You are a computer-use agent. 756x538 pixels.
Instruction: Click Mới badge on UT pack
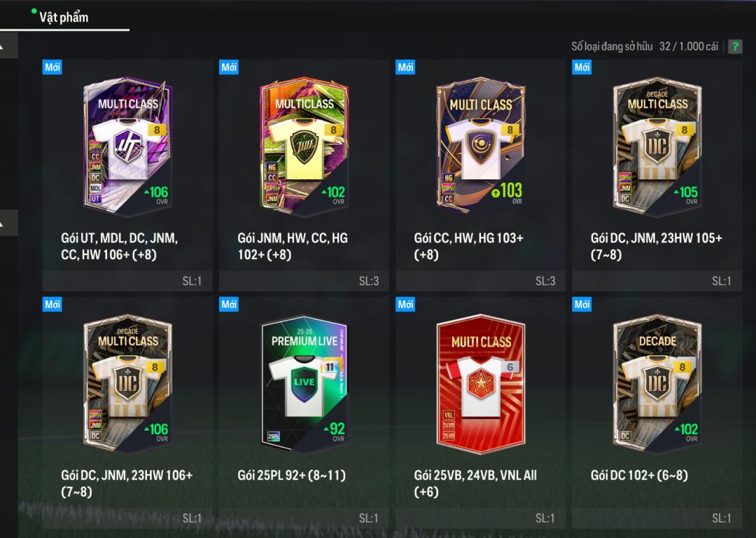[x=52, y=67]
